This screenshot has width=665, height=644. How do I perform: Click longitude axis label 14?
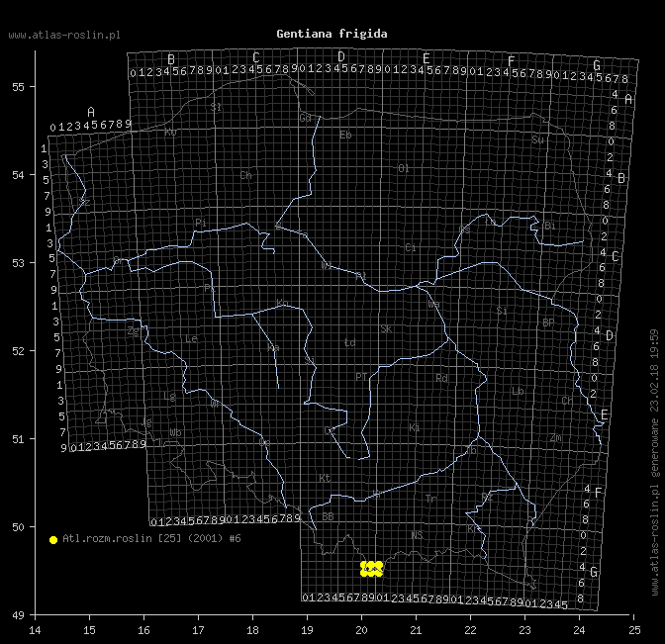point(35,630)
